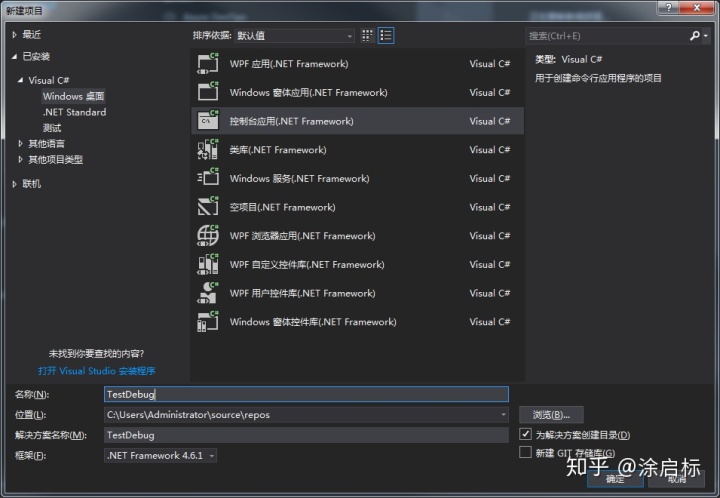The height and width of the screenshot is (498, 720).
Task: Select Windows 桌面 in the tree
Action: point(73,96)
